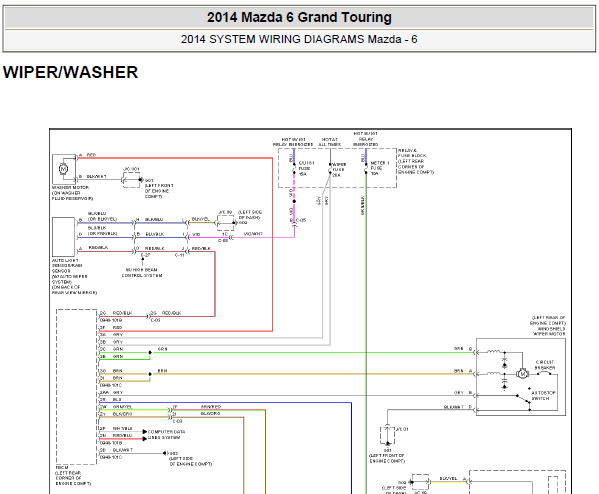599x494 pixels.
Task: Click the auto light sensor/rain sensor box
Action: click(x=63, y=237)
